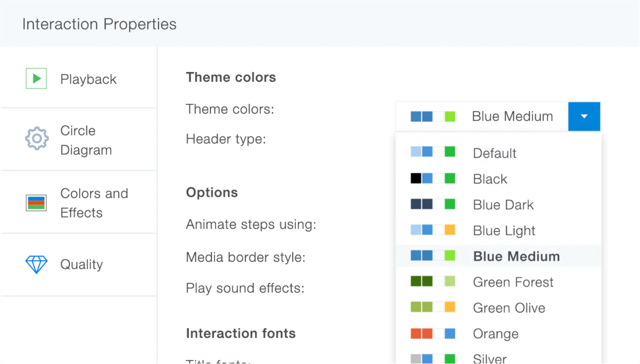Select the Silver theme option
The width and height of the screenshot is (640, 364).
(x=490, y=359)
